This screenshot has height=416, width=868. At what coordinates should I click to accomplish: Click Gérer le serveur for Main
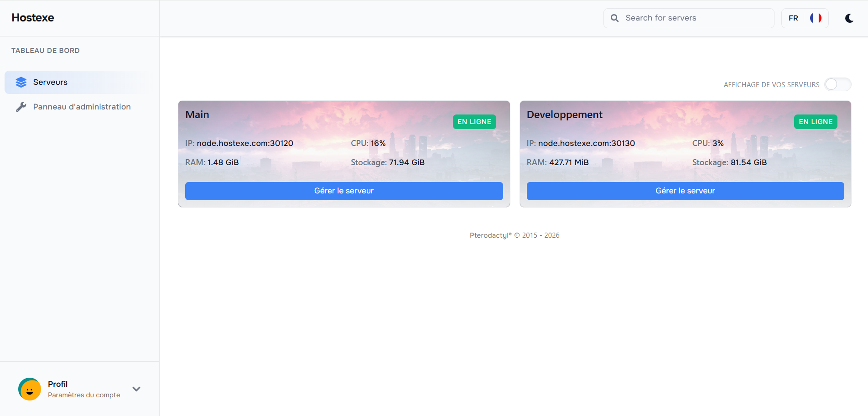[x=344, y=191]
